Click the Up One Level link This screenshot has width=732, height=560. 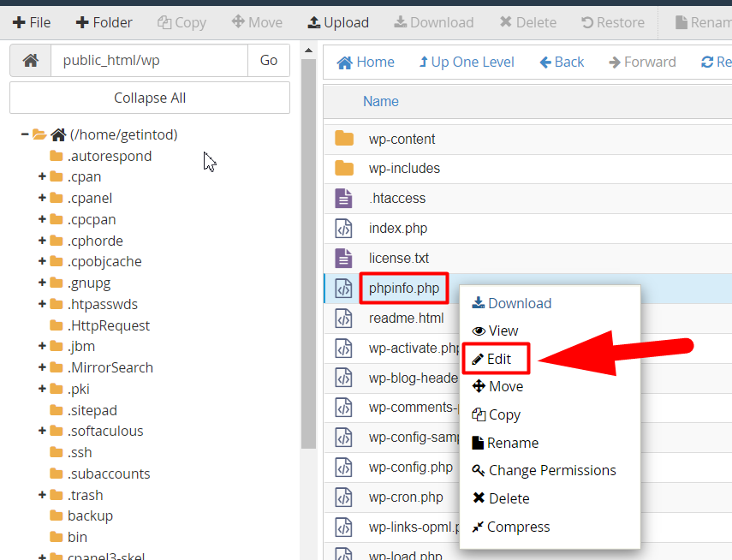click(x=467, y=63)
